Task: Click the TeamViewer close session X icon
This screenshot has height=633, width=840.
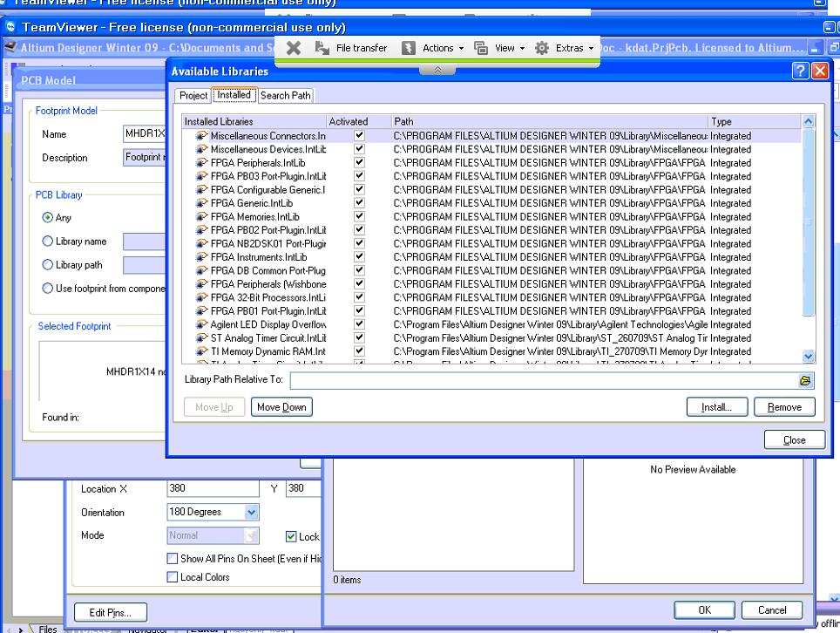Action: point(294,48)
